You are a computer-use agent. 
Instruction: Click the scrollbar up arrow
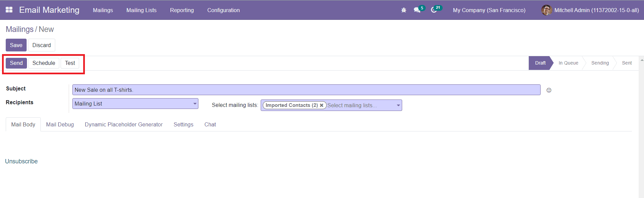click(642, 60)
